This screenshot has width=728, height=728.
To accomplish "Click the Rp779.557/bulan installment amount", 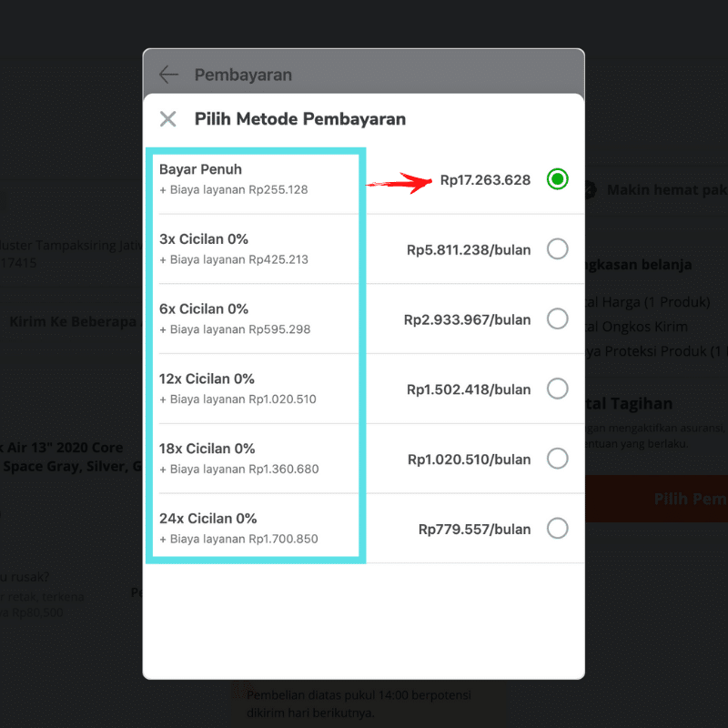I will point(474,529).
